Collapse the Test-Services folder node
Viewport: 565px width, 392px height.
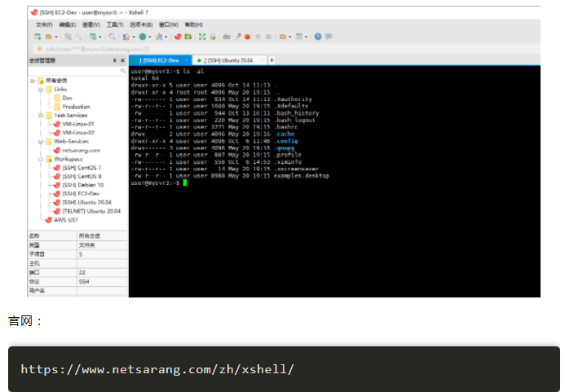tap(40, 115)
